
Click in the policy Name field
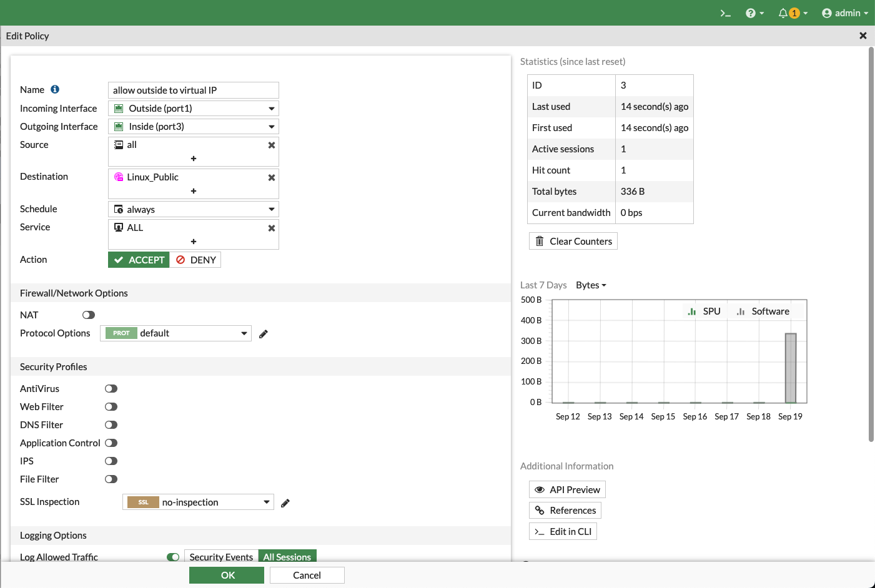[194, 91]
